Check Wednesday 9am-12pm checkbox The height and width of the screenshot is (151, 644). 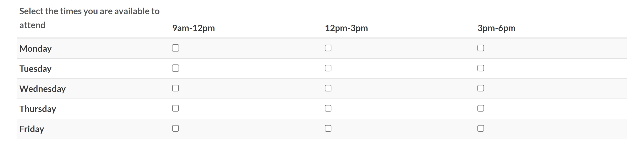(176, 88)
